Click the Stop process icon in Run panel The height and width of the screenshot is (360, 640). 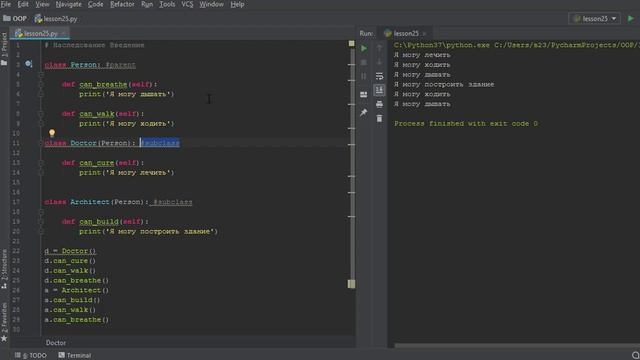(364, 62)
